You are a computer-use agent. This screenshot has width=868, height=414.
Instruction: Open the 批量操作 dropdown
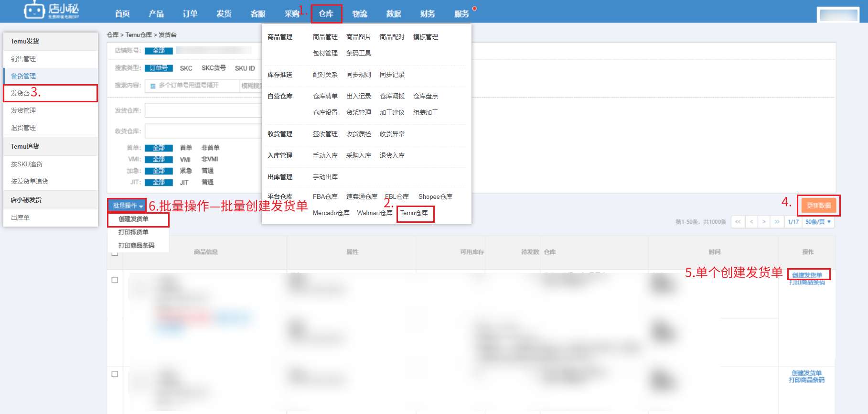pos(127,206)
